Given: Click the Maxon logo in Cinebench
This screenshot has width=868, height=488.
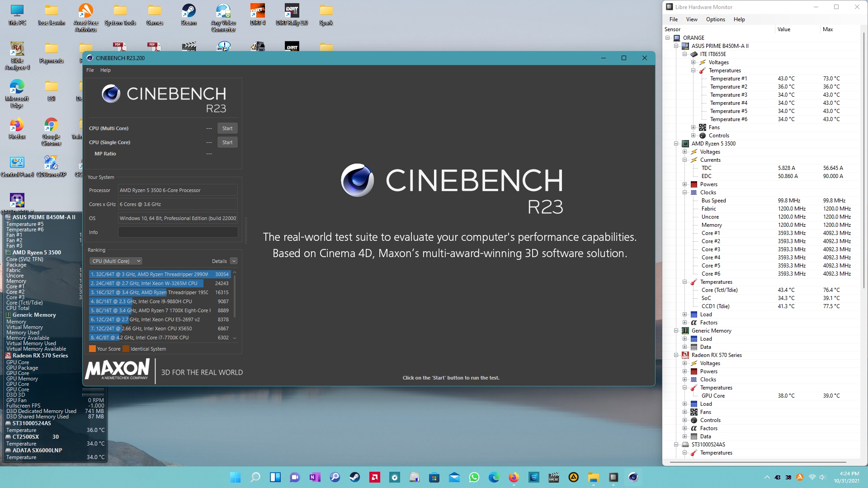Looking at the screenshot, I should (118, 370).
